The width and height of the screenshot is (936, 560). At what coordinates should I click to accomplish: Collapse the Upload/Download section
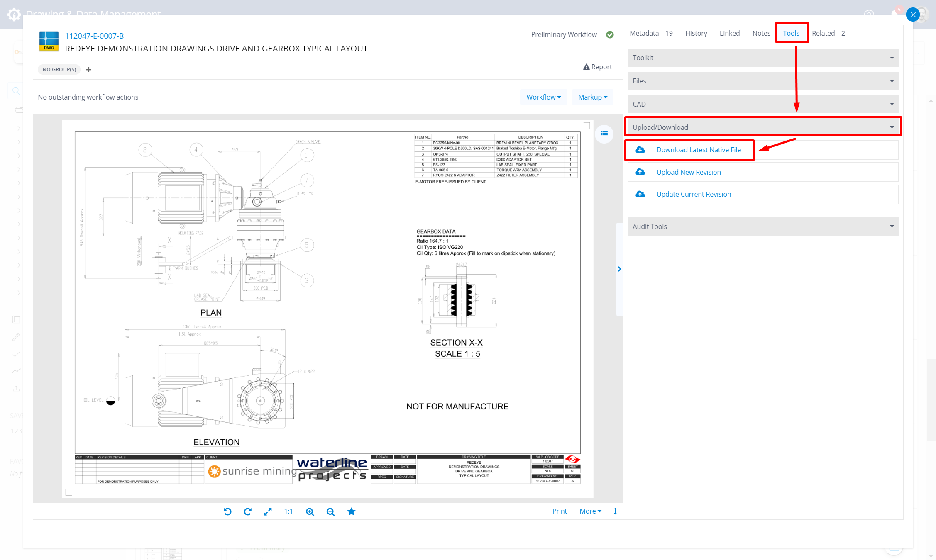point(892,127)
